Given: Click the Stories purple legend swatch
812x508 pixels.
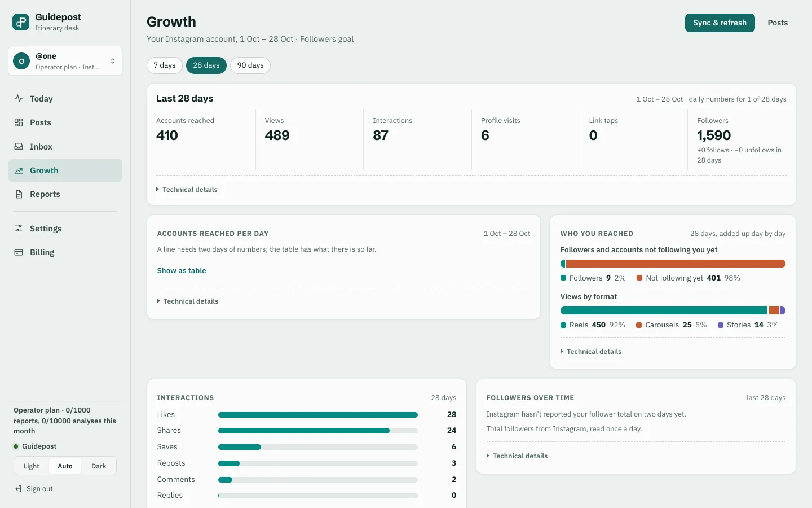Looking at the screenshot, I should point(721,325).
